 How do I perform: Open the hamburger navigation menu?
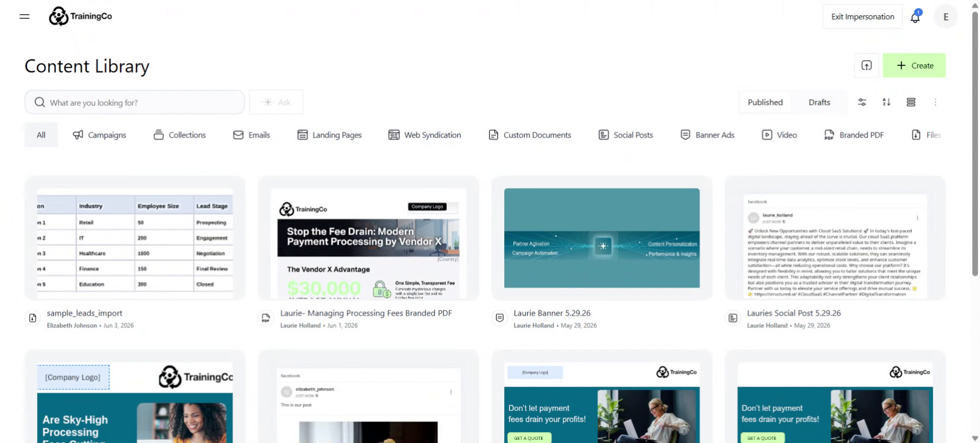[24, 16]
